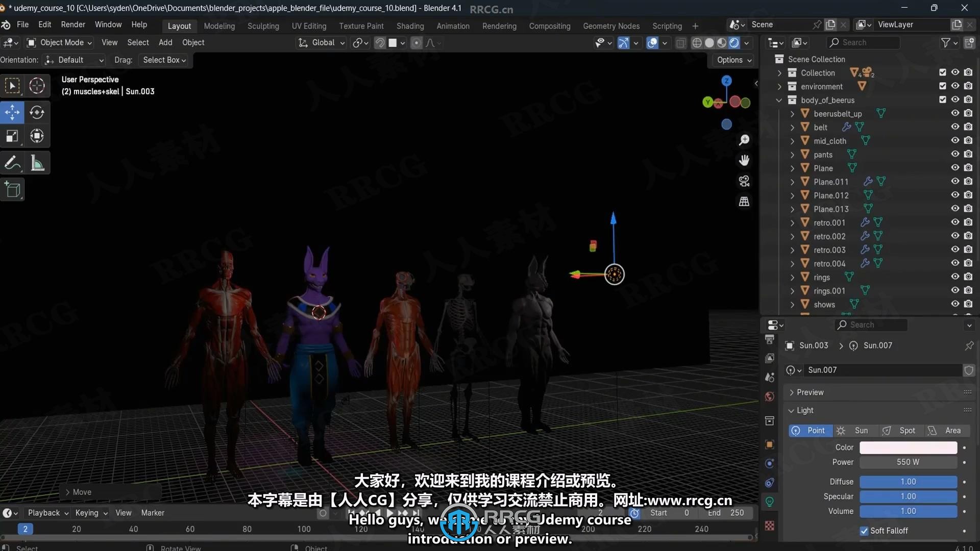Hide retro.001 in viewport

pos(955,222)
